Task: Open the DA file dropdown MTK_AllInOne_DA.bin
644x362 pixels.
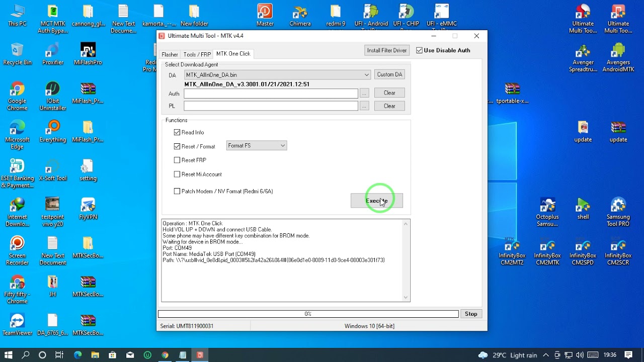Action: (277, 75)
